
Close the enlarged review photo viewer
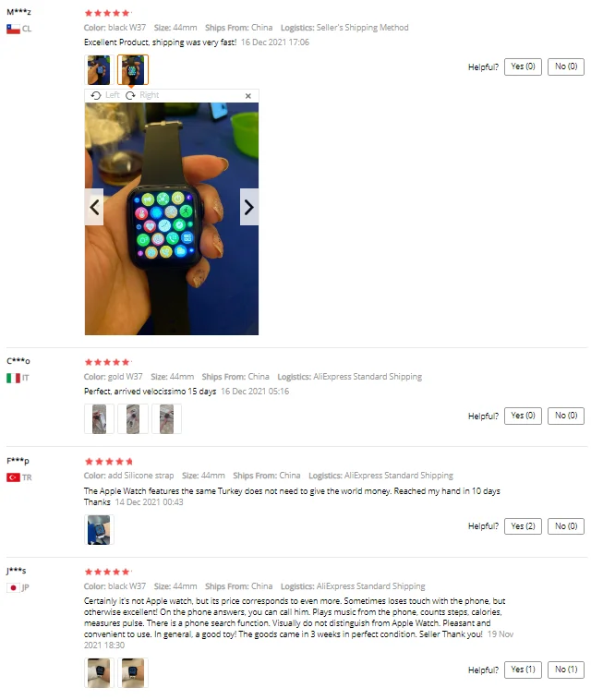[248, 95]
